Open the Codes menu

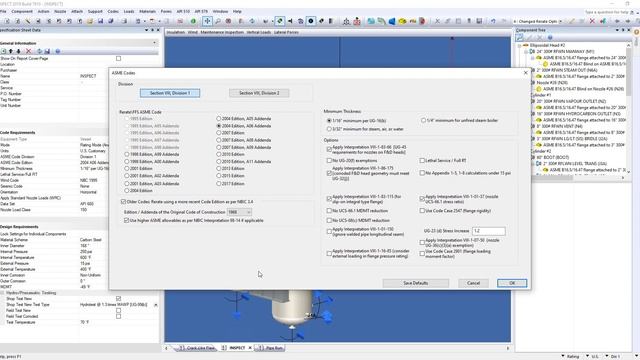click(113, 11)
